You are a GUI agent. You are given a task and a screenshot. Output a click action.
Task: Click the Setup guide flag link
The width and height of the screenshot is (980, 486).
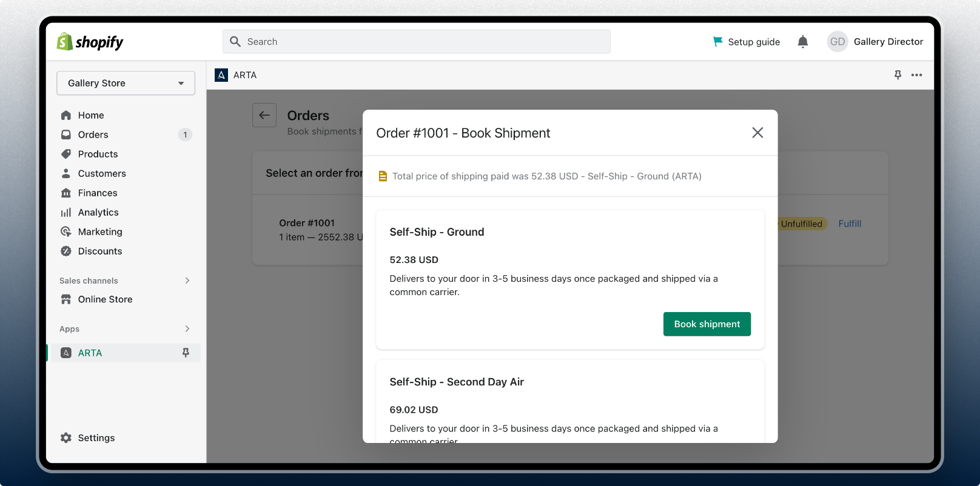747,42
